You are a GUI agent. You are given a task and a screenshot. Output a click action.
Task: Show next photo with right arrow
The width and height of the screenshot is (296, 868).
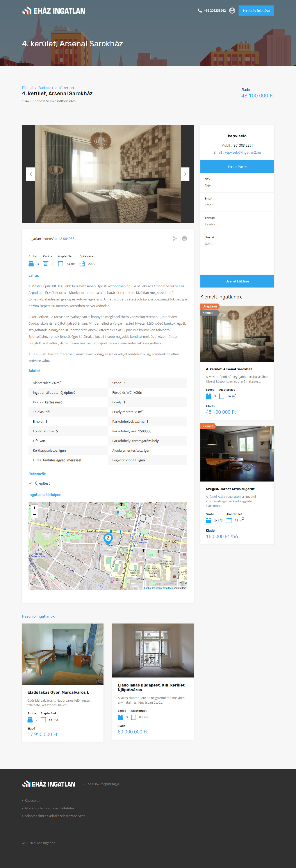point(185,174)
